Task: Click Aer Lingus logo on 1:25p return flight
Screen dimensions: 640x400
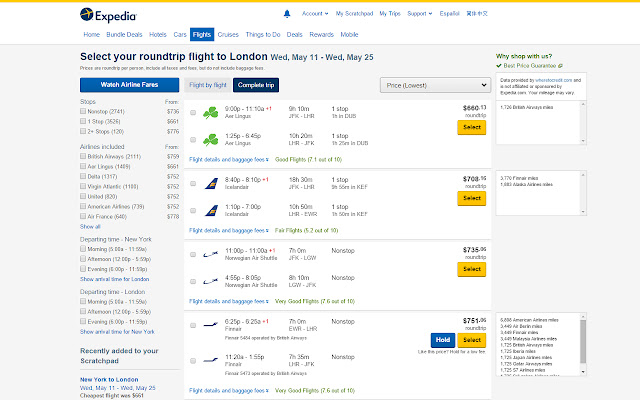Action: [x=211, y=138]
